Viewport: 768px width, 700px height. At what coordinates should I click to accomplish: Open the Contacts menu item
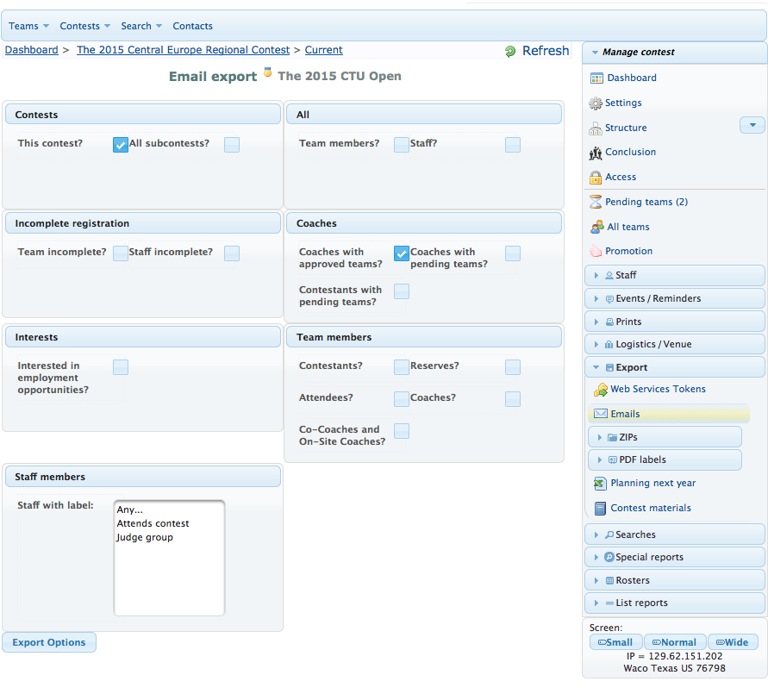tap(192, 26)
